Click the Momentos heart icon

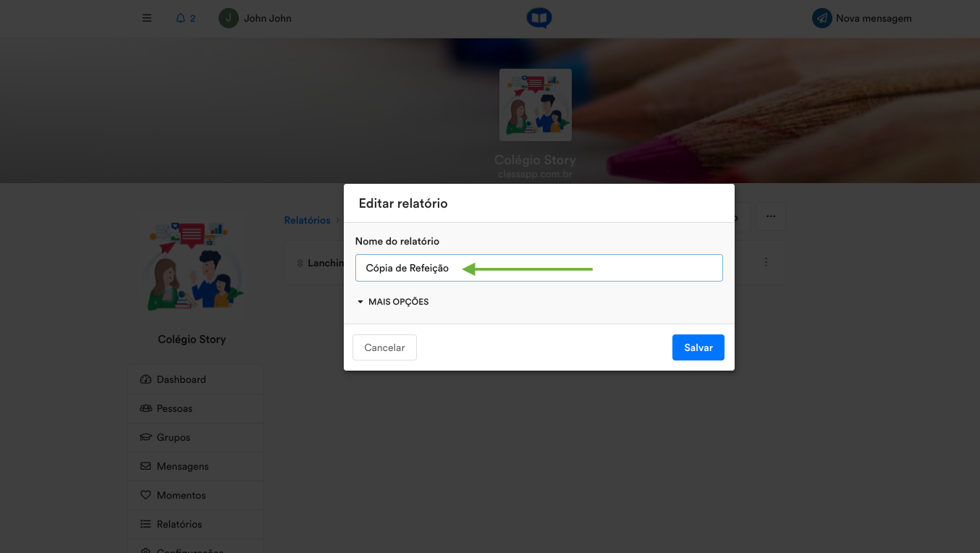(145, 495)
